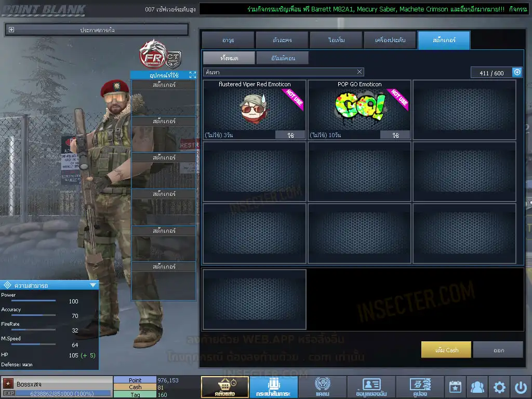This screenshot has width=532, height=399.
Task: Open the friends list icon
Action: tap(477, 387)
